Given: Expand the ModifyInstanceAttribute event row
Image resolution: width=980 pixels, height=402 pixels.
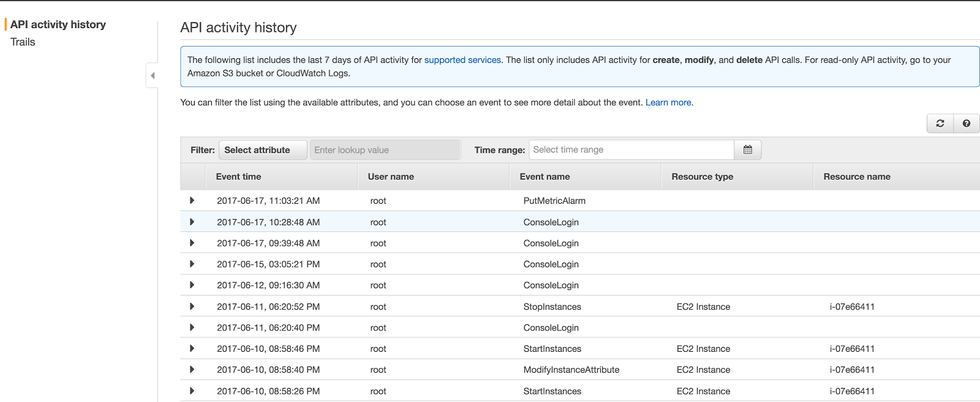Looking at the screenshot, I should point(192,370).
